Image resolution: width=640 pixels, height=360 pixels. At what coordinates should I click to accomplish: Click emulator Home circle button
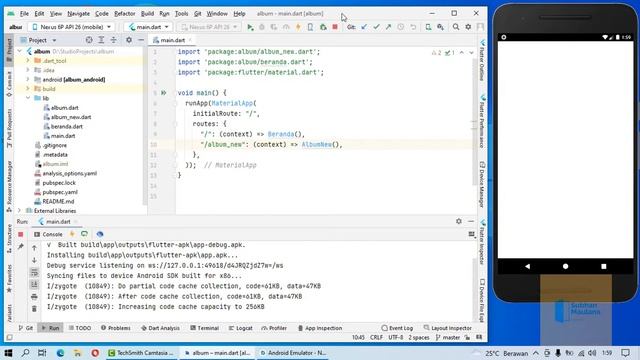point(565,266)
